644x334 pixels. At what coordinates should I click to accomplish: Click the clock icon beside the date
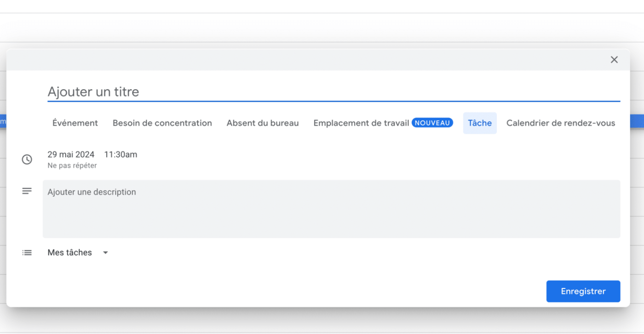coord(27,159)
